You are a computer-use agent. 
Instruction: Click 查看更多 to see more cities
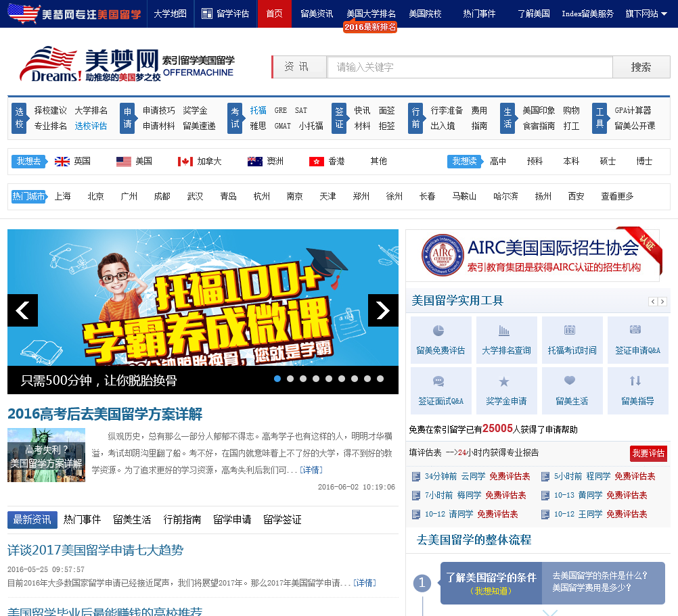617,197
